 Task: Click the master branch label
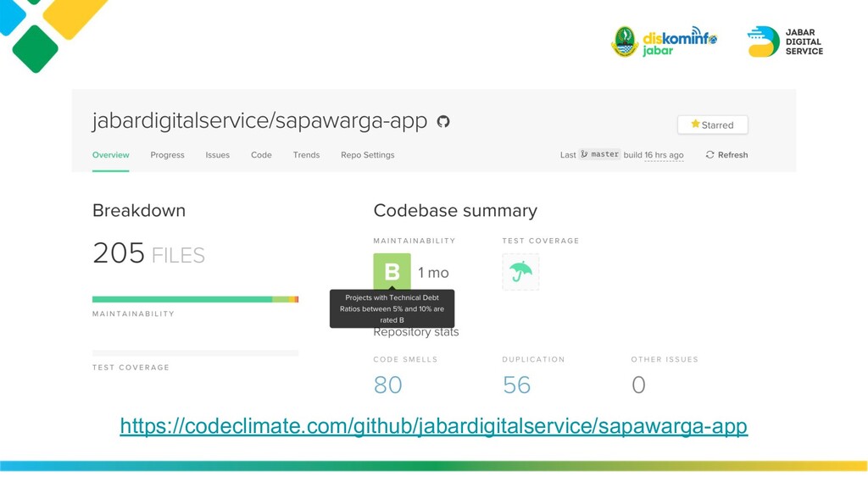click(x=599, y=154)
